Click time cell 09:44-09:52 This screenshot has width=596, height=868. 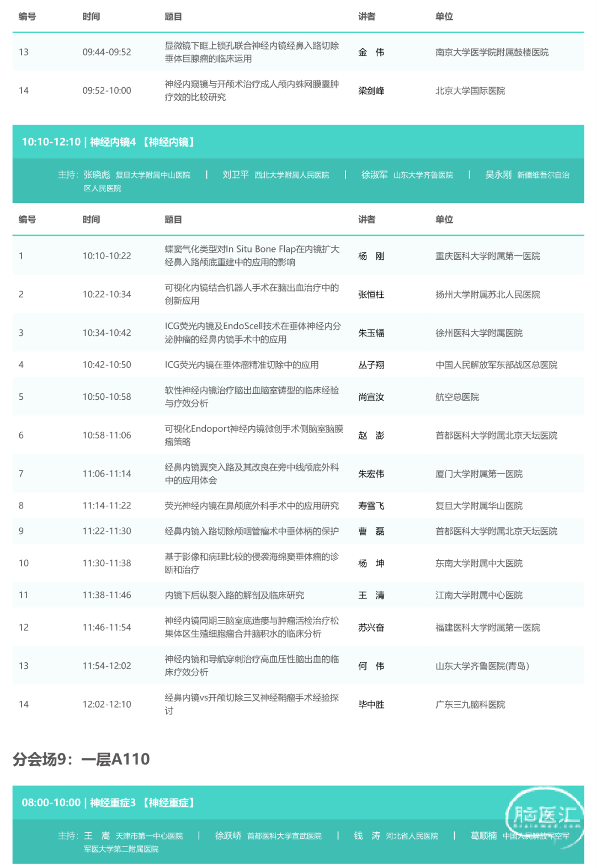107,52
